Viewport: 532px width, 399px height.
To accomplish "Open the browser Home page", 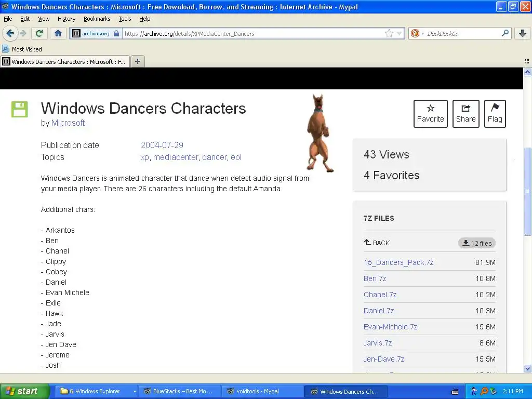I will click(58, 33).
